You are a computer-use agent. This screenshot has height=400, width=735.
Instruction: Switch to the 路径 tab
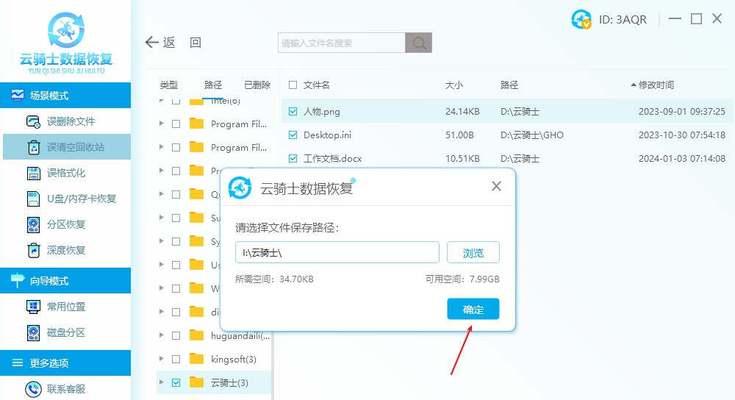tap(213, 85)
